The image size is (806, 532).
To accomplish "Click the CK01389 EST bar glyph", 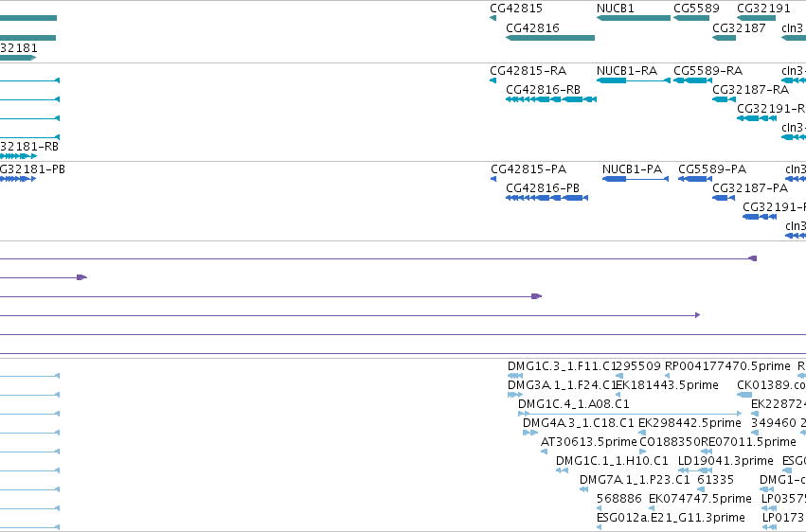I will coord(744,395).
